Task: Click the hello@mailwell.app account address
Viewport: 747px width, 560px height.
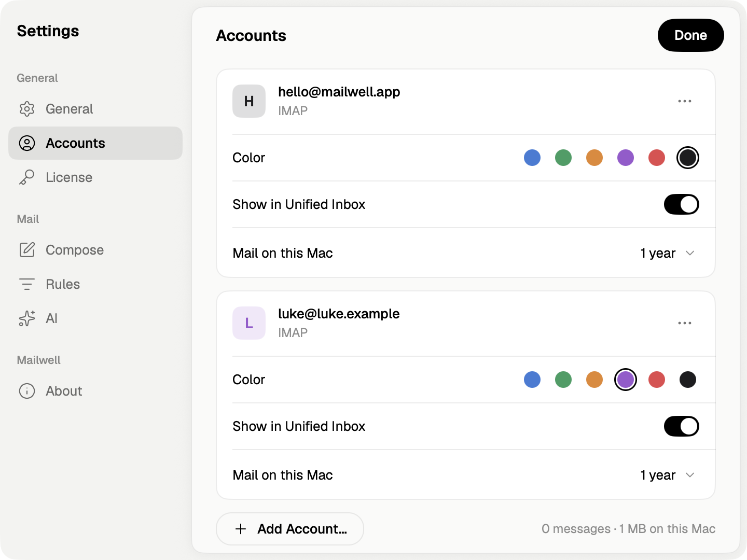Action: (x=339, y=92)
